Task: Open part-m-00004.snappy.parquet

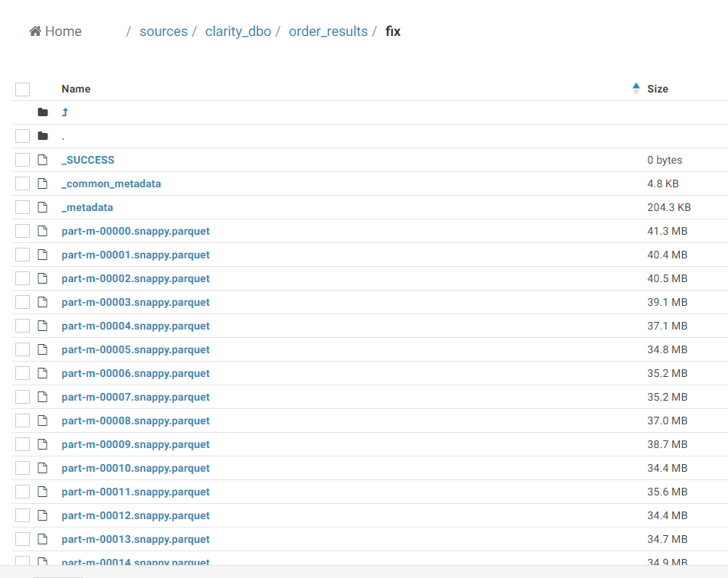Action: (135, 326)
